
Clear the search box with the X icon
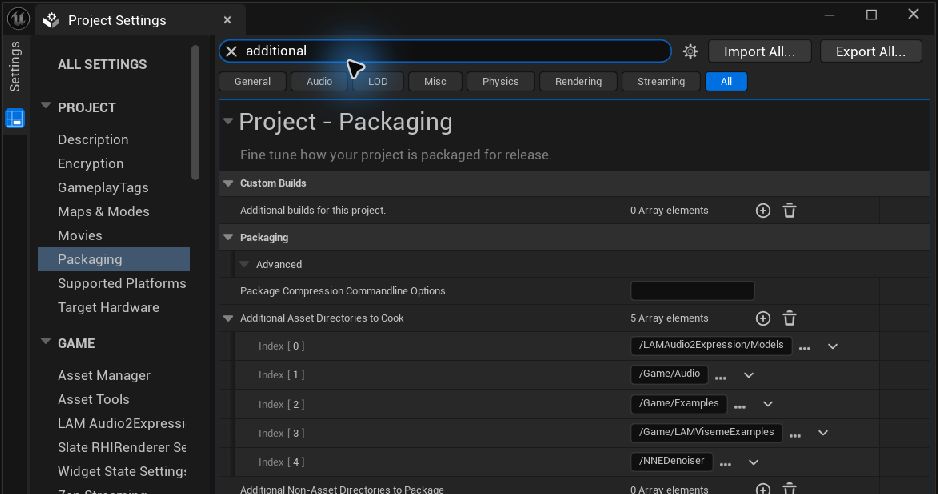[232, 51]
